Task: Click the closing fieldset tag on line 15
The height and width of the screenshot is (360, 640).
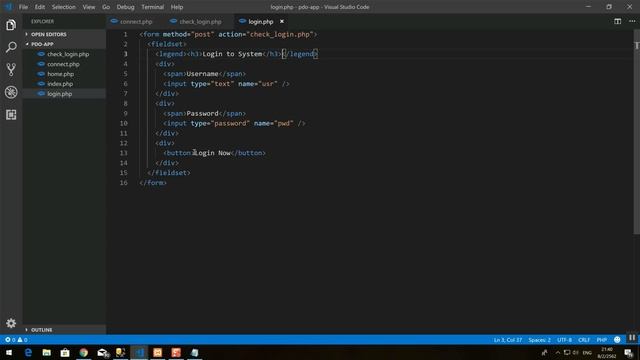Action: pos(169,173)
